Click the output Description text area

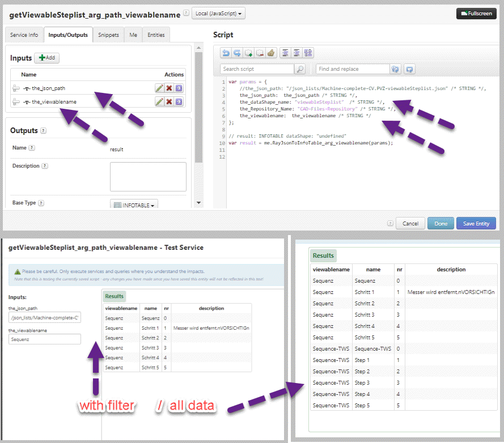coord(148,177)
